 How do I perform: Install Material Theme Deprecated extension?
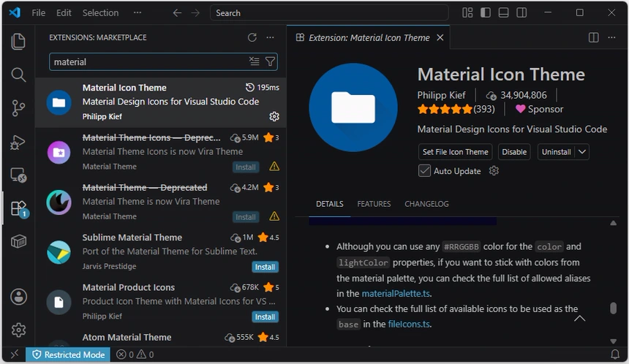point(246,217)
